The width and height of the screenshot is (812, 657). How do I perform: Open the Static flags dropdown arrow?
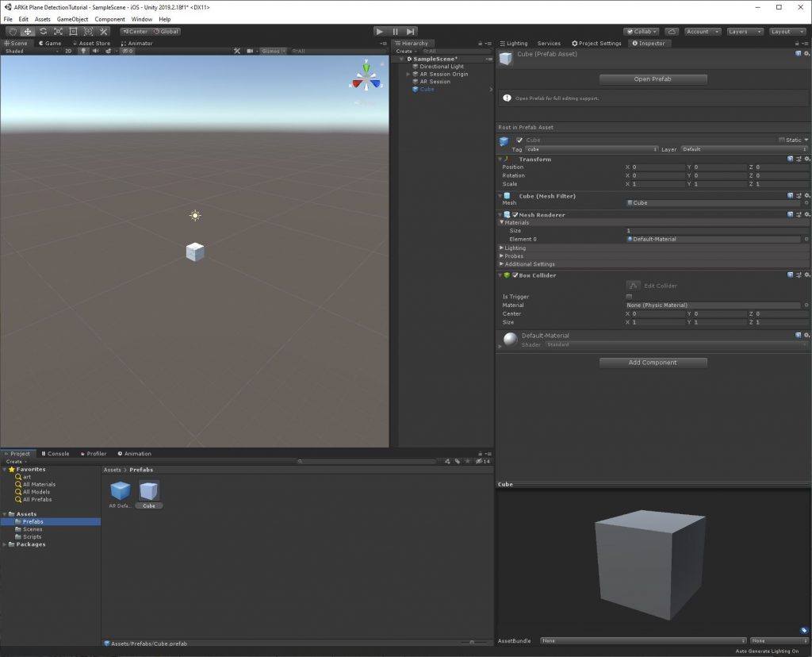806,140
